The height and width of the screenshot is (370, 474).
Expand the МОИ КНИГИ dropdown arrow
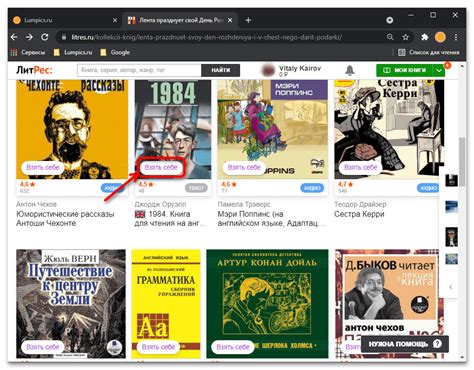(x=439, y=70)
